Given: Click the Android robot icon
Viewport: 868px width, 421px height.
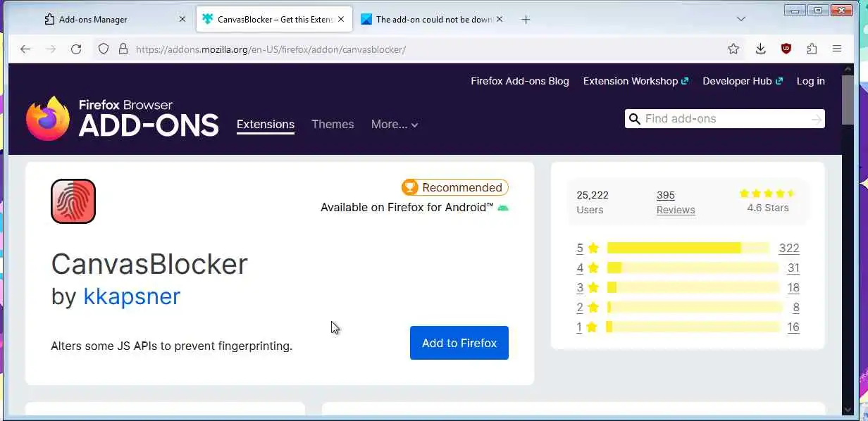Looking at the screenshot, I should point(503,208).
